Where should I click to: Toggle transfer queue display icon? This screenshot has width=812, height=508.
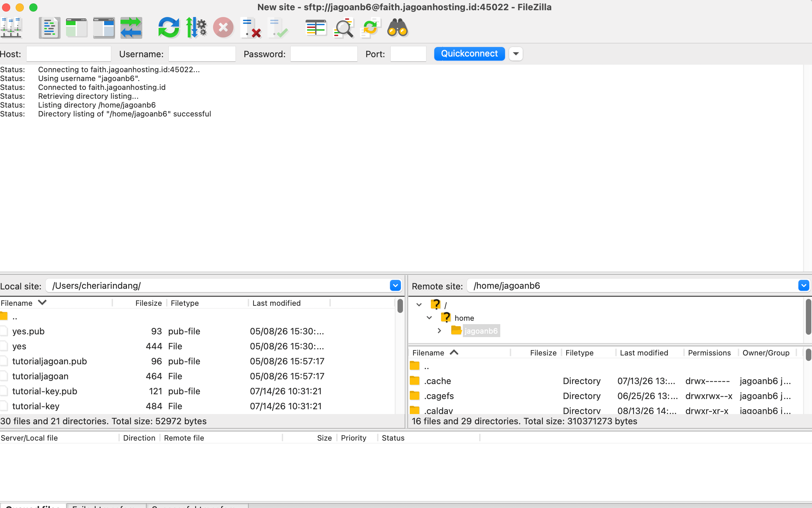[131, 28]
